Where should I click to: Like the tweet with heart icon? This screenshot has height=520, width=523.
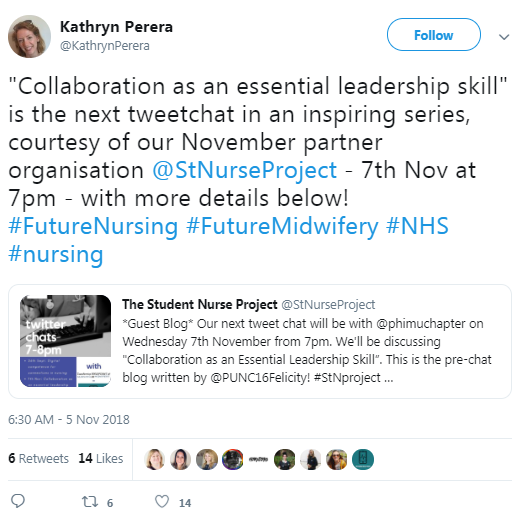point(162,501)
